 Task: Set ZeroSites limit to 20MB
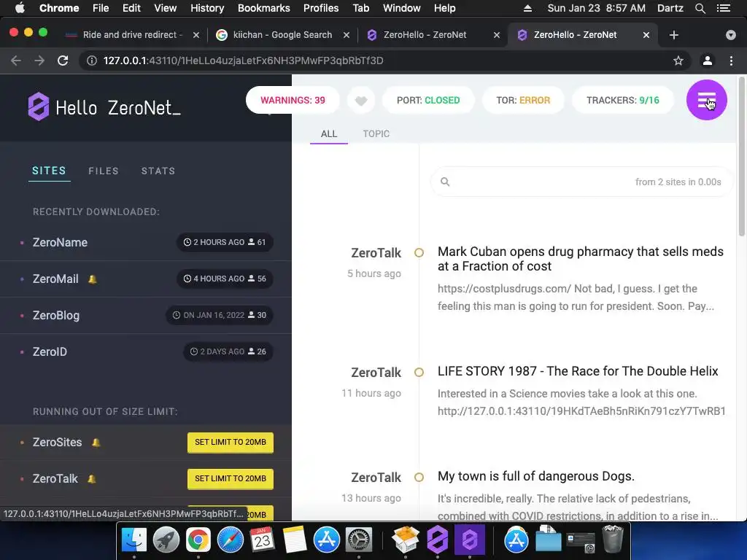[230, 443]
